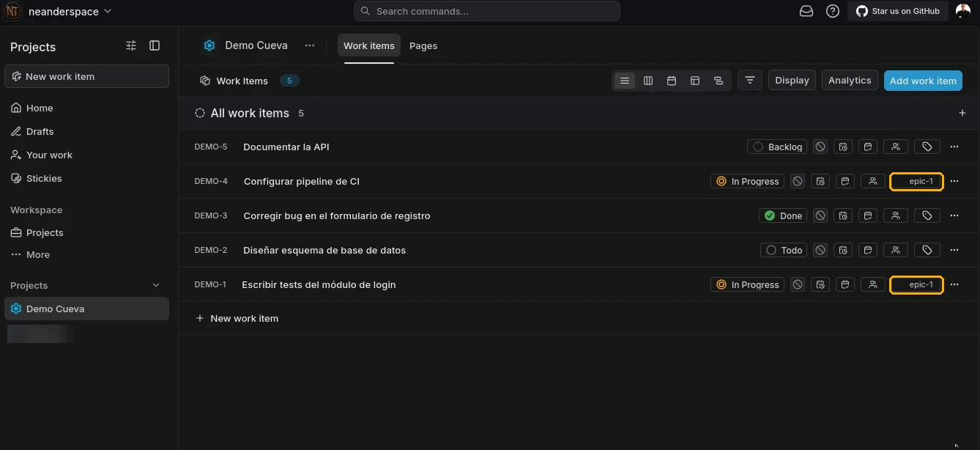Assign members to DEMO-2
The height and width of the screenshot is (450, 980).
pos(896,250)
